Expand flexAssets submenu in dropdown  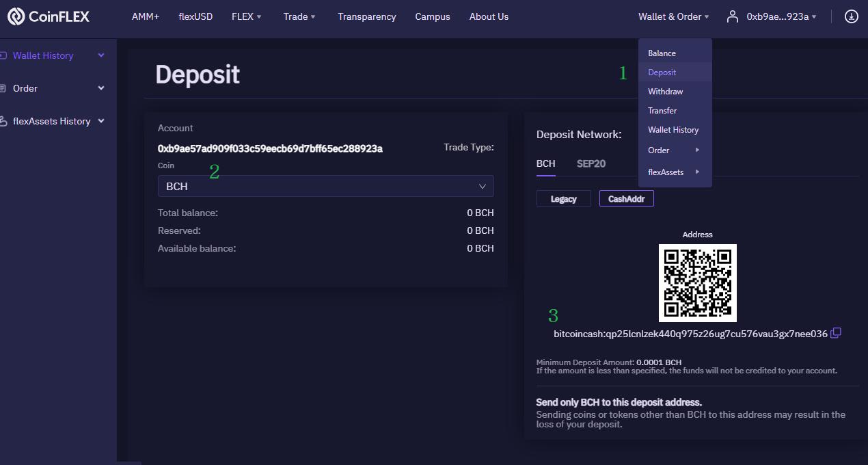coord(675,172)
